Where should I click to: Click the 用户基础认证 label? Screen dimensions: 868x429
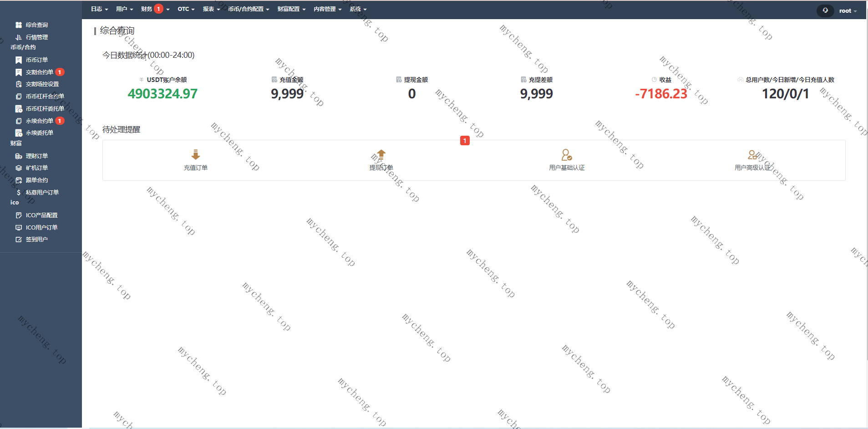pyautogui.click(x=567, y=168)
